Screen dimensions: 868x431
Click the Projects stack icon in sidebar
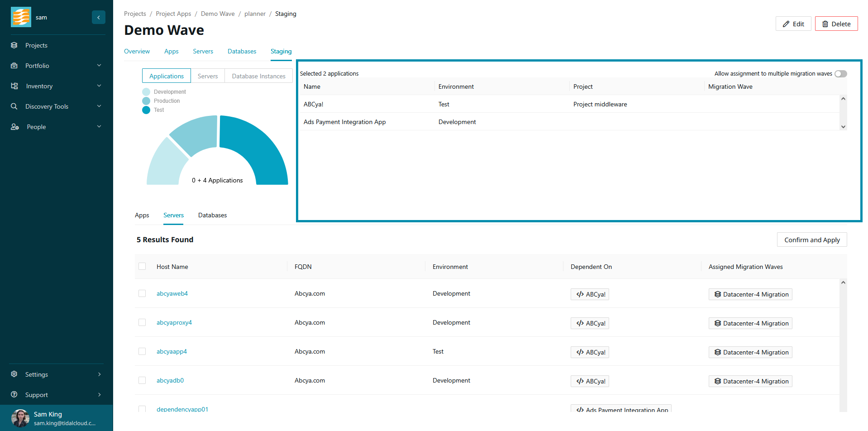pos(14,45)
